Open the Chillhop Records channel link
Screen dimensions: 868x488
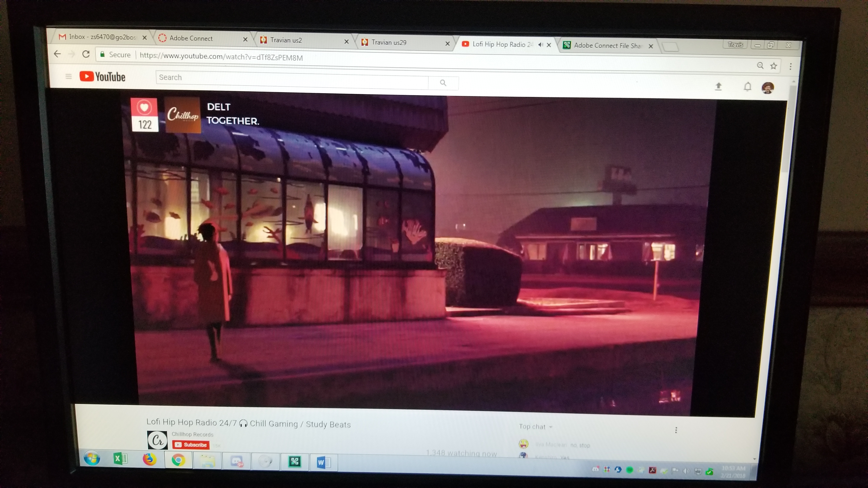click(x=192, y=434)
